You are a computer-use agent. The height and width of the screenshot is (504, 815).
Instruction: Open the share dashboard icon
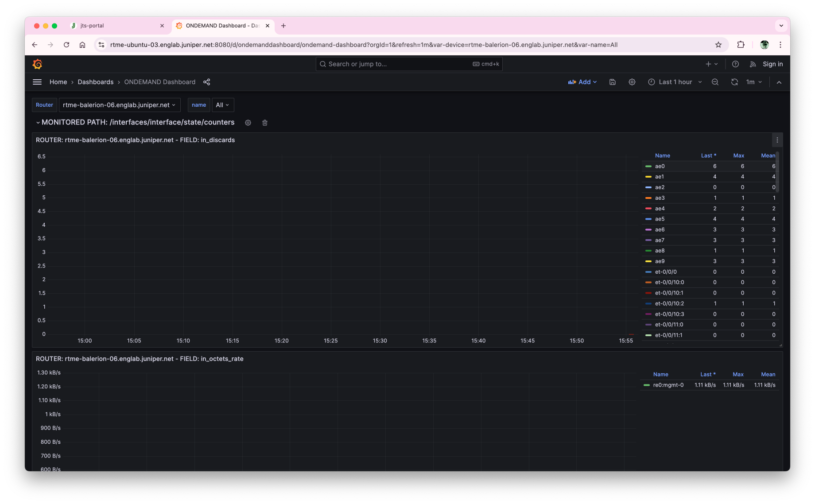[206, 82]
